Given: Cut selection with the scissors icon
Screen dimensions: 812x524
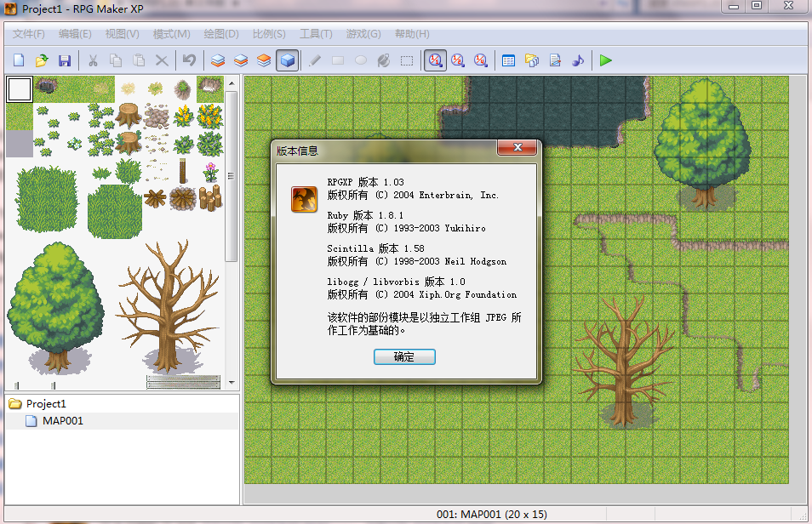Looking at the screenshot, I should (94, 60).
